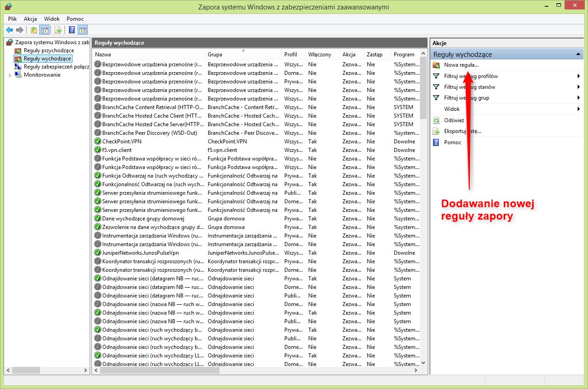Viewport: 588px width, 389px height.
Task: Click the blue Pomoc help icon in Akcje
Action: [x=436, y=142]
